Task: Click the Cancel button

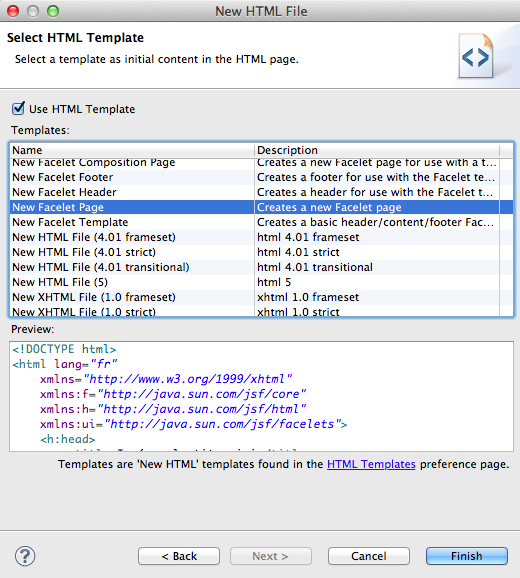Action: coord(369,556)
